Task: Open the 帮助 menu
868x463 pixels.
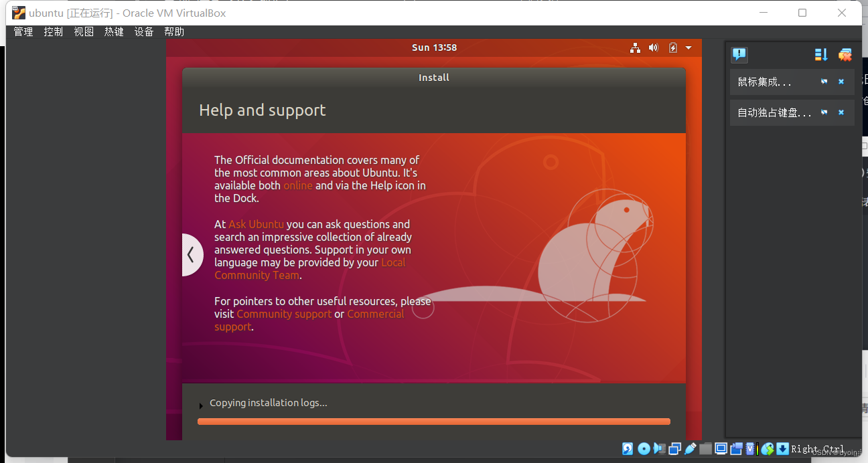Action: click(174, 31)
